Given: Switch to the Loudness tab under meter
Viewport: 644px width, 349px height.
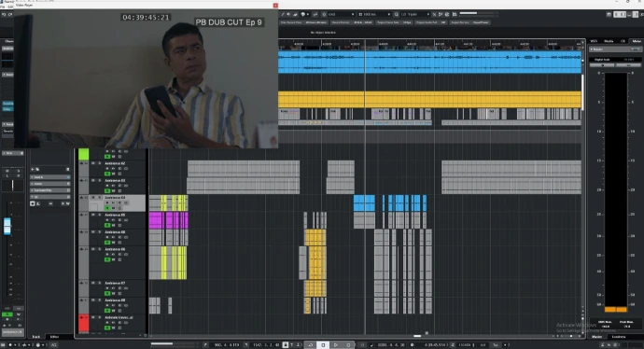Looking at the screenshot, I should (x=620, y=337).
